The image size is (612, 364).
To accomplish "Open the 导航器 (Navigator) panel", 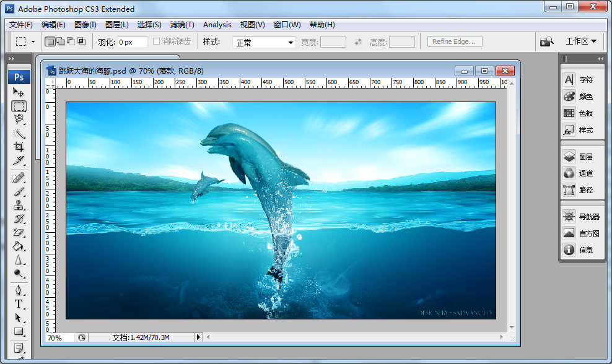I will pos(588,217).
